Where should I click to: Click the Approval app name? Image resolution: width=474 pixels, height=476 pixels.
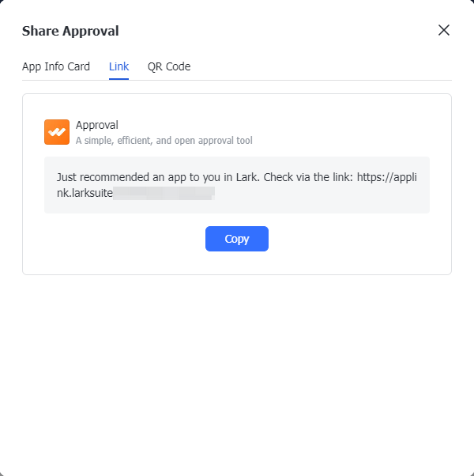click(97, 125)
